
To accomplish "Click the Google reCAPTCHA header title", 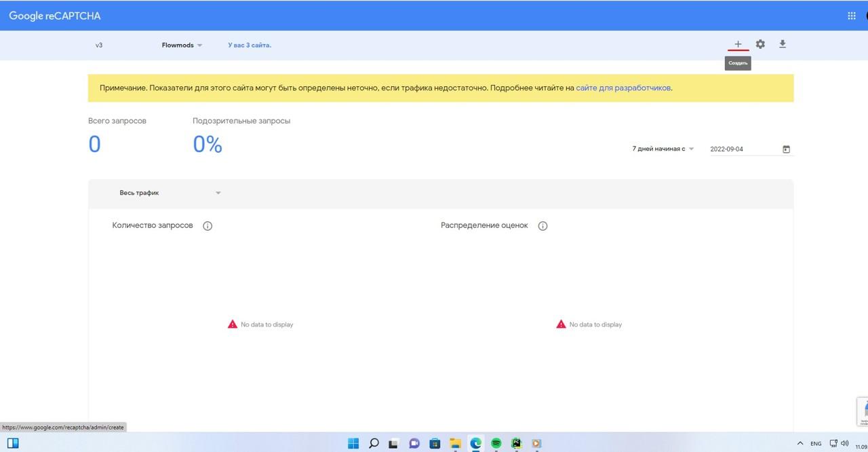I will click(x=55, y=16).
